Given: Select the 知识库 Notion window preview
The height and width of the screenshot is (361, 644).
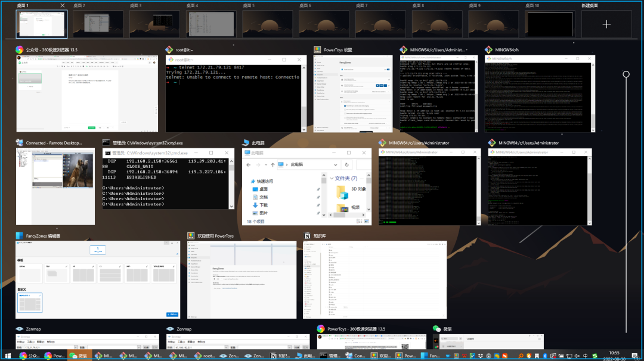Looking at the screenshot, I should pos(375,279).
